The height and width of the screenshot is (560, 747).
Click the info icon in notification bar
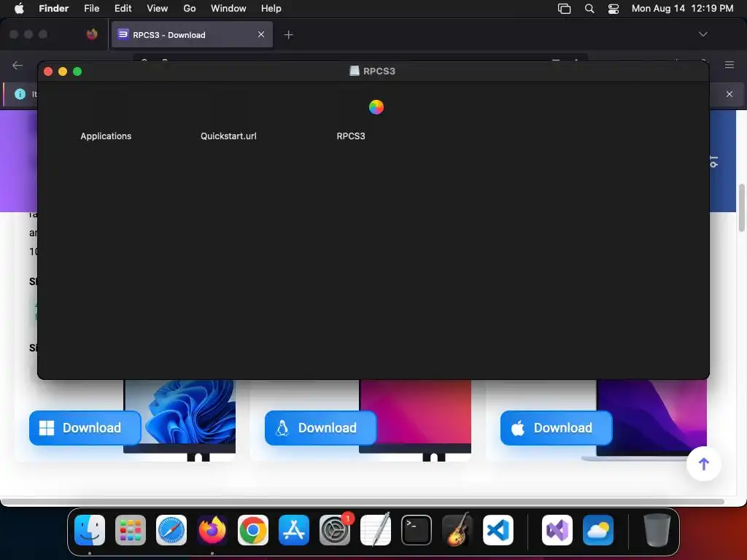tap(20, 94)
